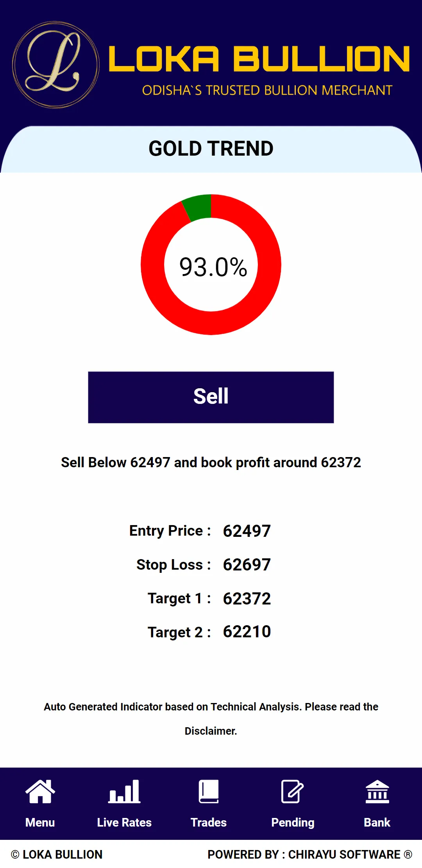
Task: Click the Loka Bullion circular logo
Action: [55, 65]
